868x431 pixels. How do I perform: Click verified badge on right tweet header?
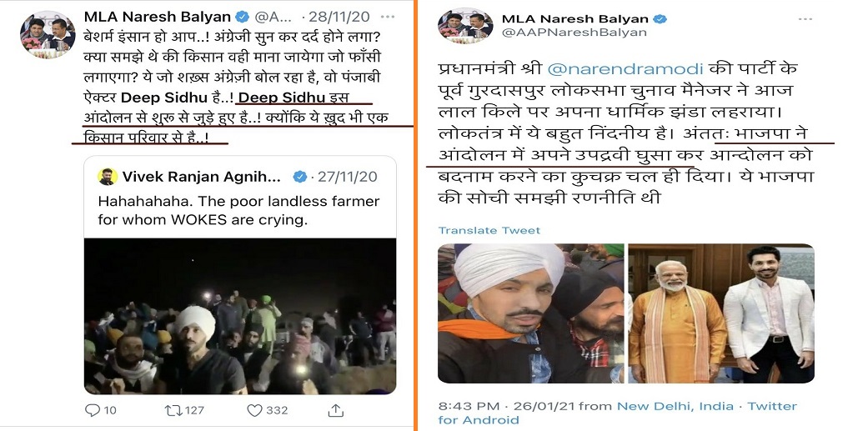coord(660,19)
